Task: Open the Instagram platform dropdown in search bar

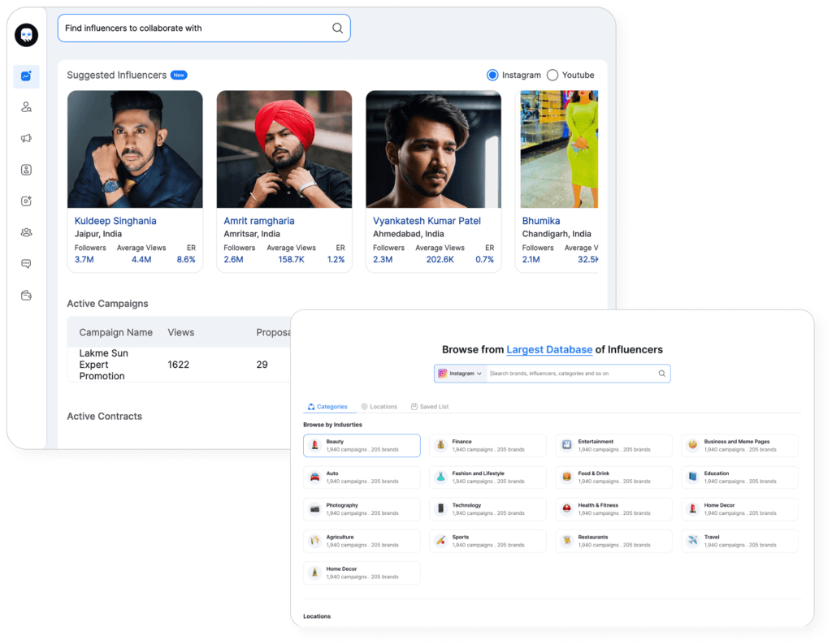Action: point(461,373)
